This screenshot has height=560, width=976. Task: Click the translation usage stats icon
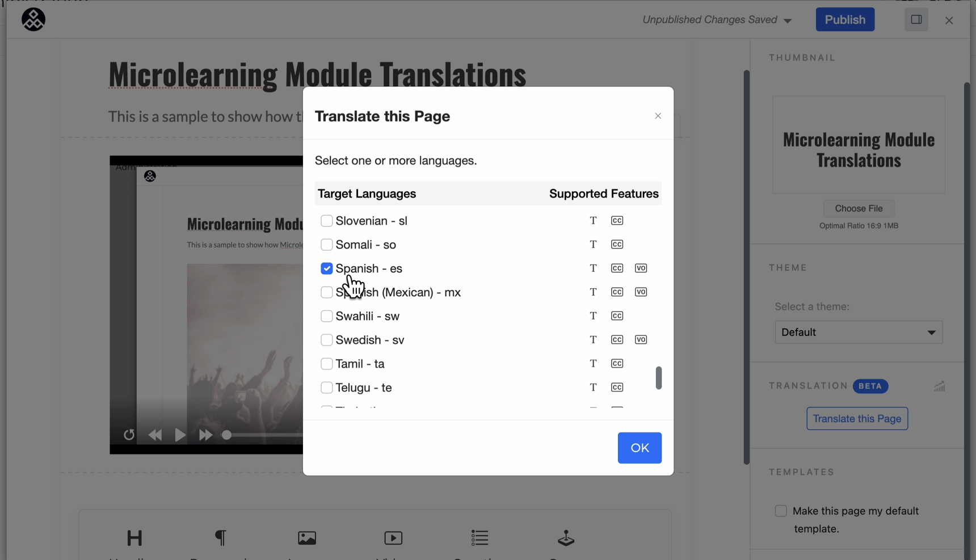(x=940, y=386)
